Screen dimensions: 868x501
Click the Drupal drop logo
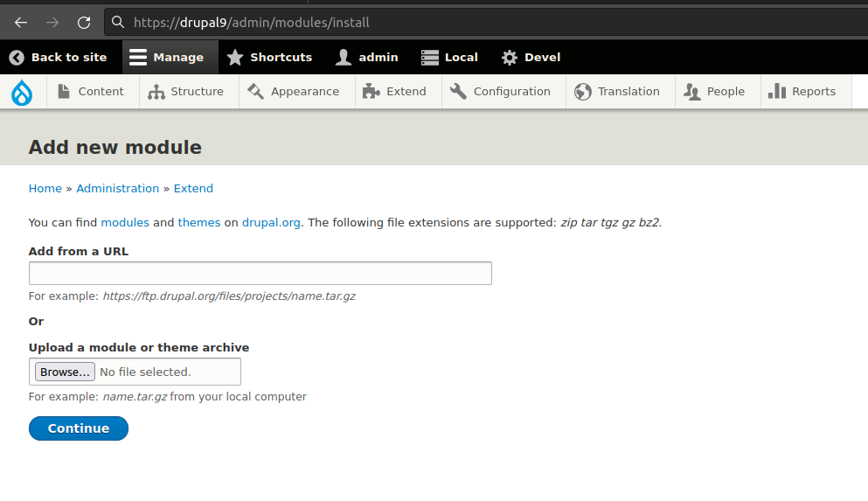click(x=22, y=93)
